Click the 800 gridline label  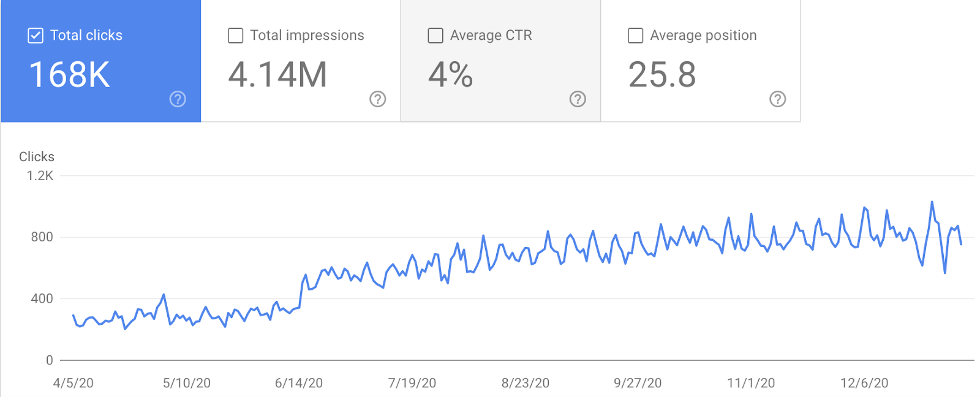pos(42,237)
